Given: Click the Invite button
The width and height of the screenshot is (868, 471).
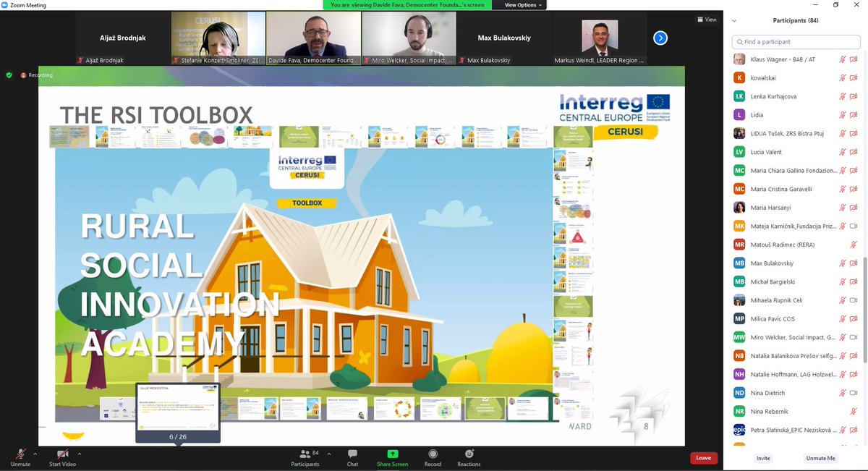Looking at the screenshot, I should [x=763, y=458].
